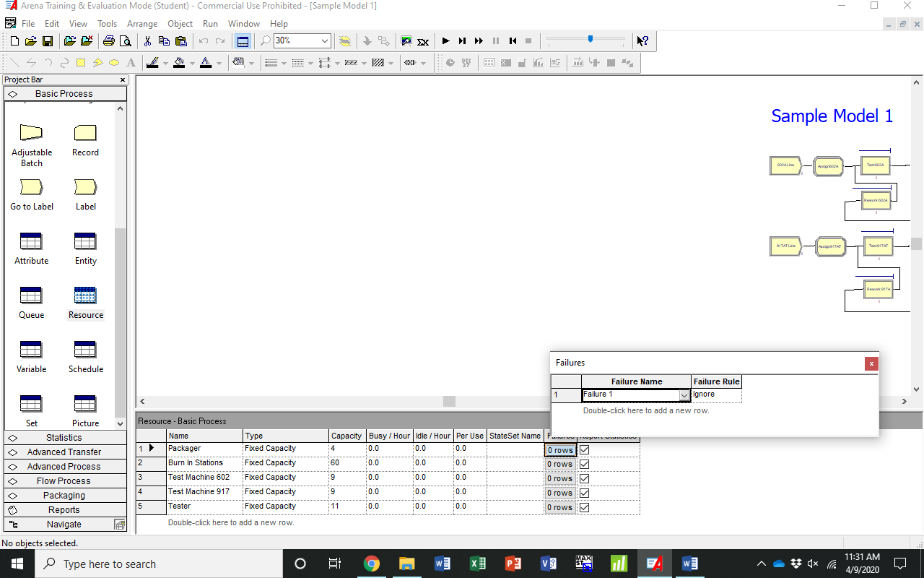Open the fill color dropdown arrow
The width and height of the screenshot is (924, 578).
[192, 63]
